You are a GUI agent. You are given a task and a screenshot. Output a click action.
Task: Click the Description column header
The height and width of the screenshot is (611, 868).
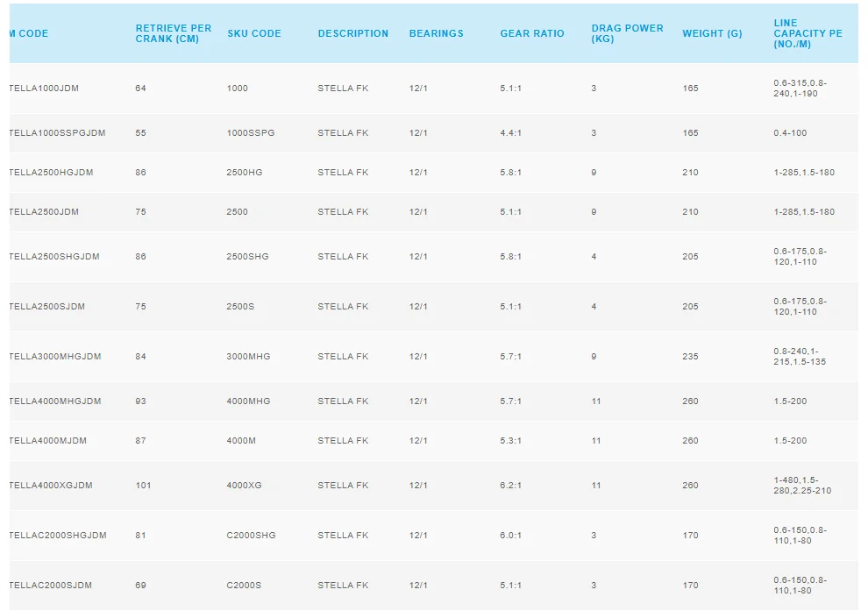pyautogui.click(x=353, y=33)
